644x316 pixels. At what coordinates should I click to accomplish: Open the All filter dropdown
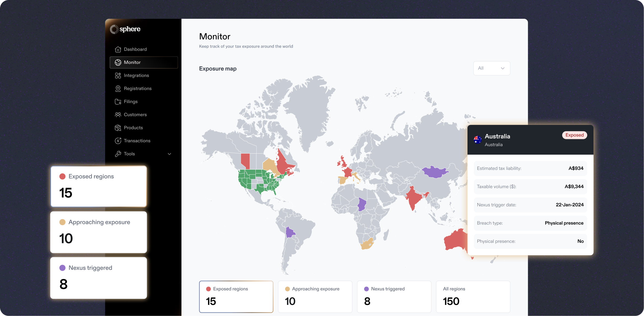click(491, 68)
